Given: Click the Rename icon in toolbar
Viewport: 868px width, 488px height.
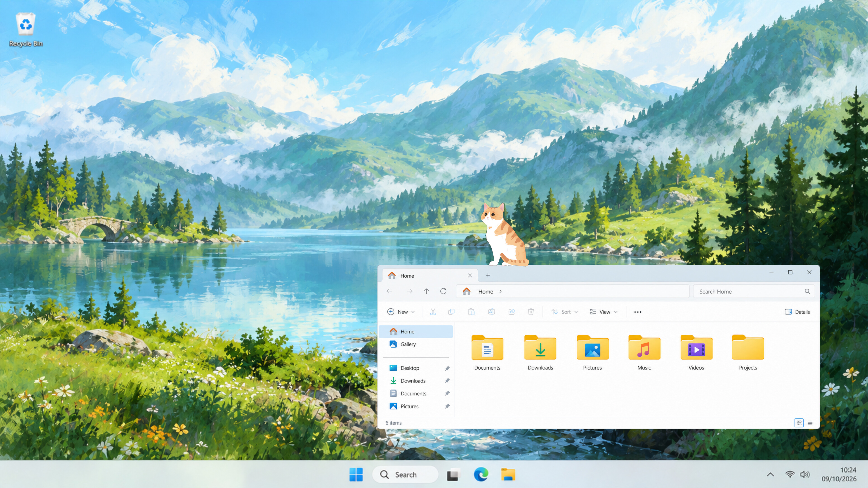Looking at the screenshot, I should pyautogui.click(x=491, y=312).
